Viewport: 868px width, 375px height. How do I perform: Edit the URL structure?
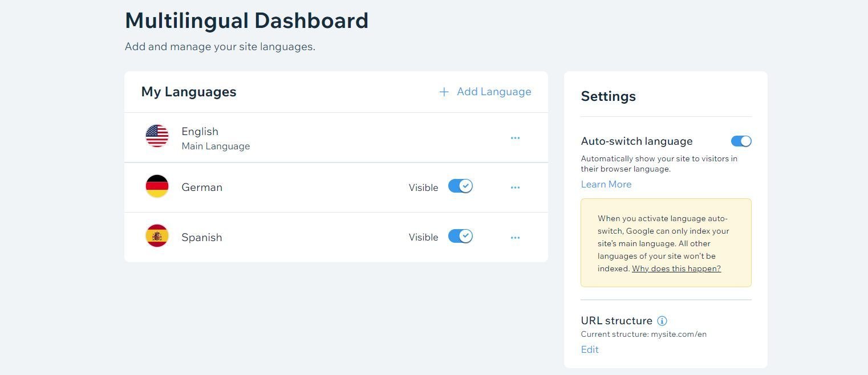pyautogui.click(x=590, y=349)
